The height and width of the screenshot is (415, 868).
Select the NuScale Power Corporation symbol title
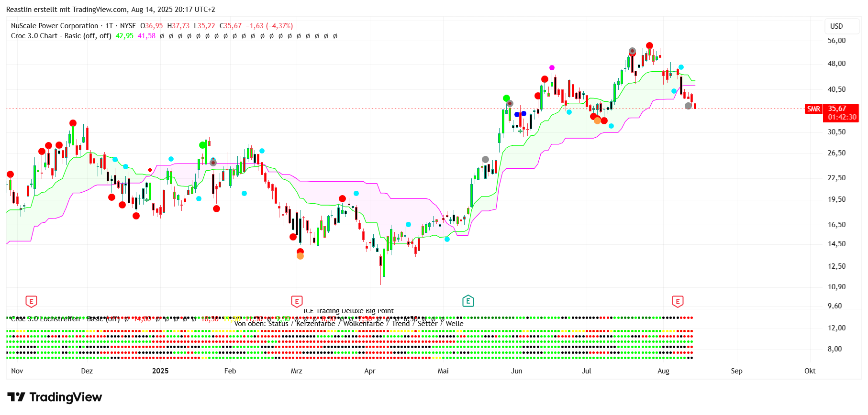coord(55,26)
